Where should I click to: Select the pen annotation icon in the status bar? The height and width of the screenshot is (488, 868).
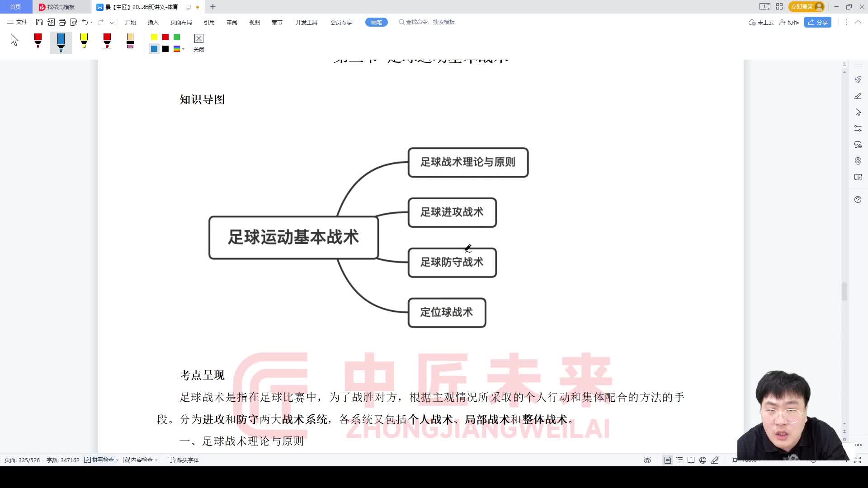pos(715,460)
